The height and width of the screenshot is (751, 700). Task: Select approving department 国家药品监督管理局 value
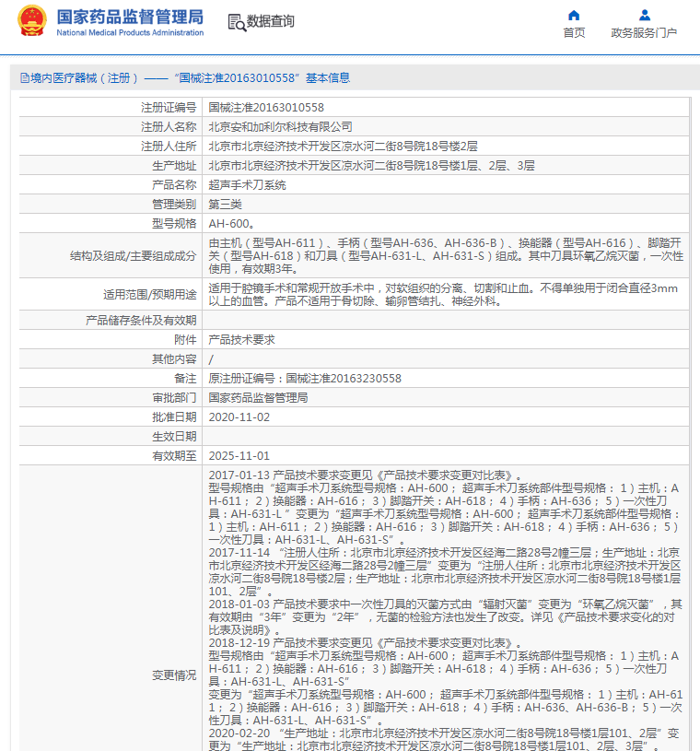point(259,398)
